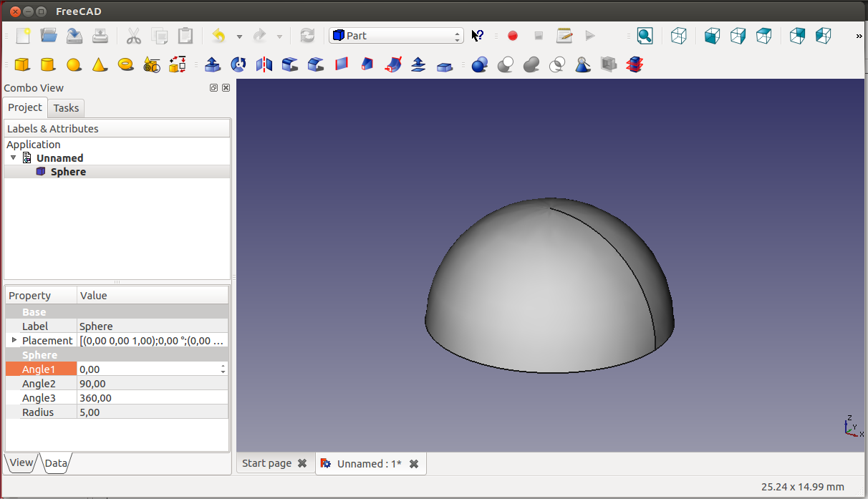Select the Revolve tool
This screenshot has width=868, height=499.
(x=238, y=65)
